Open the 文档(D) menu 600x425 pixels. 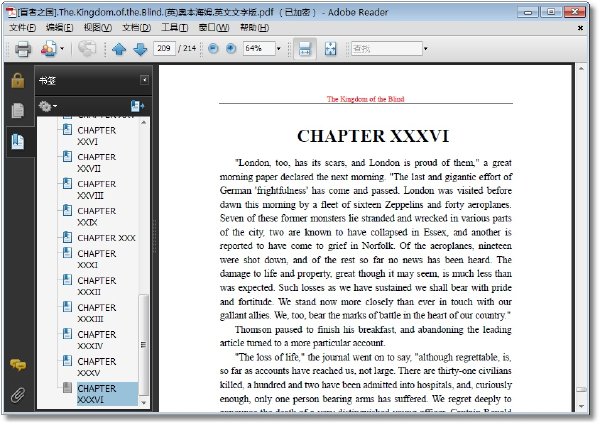pyautogui.click(x=136, y=28)
